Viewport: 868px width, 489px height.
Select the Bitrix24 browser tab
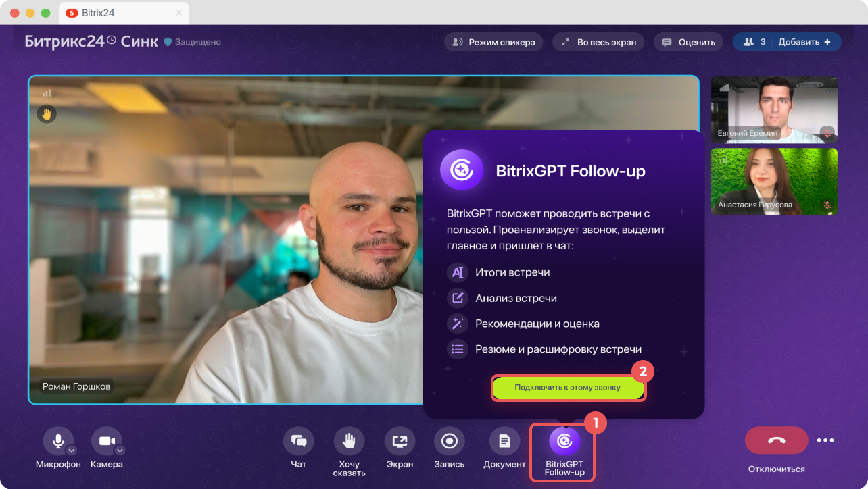click(x=124, y=13)
